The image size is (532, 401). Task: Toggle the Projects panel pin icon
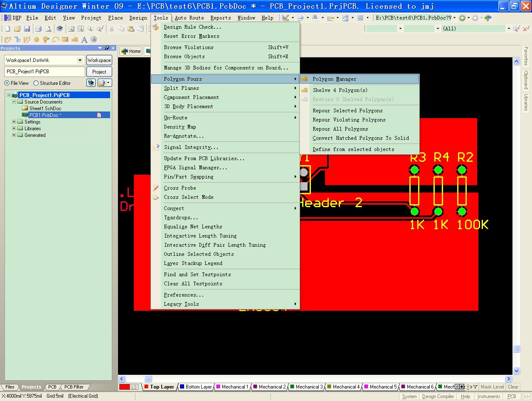[107, 48]
